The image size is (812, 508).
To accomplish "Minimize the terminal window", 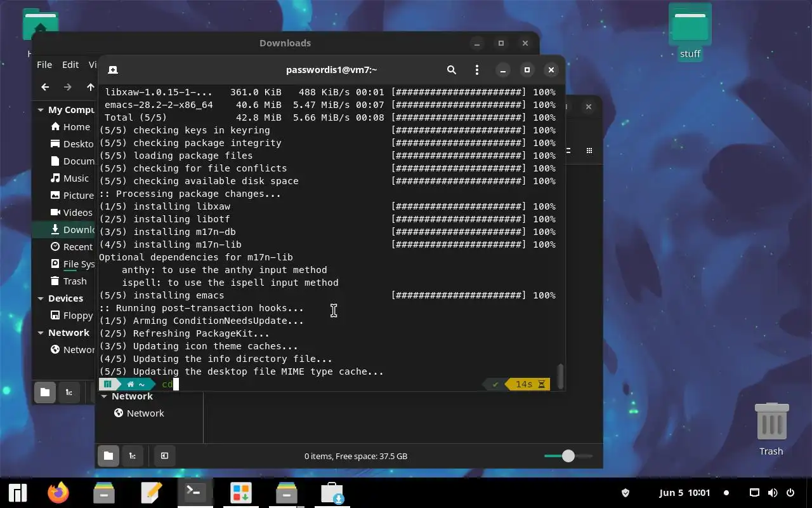I will point(502,70).
